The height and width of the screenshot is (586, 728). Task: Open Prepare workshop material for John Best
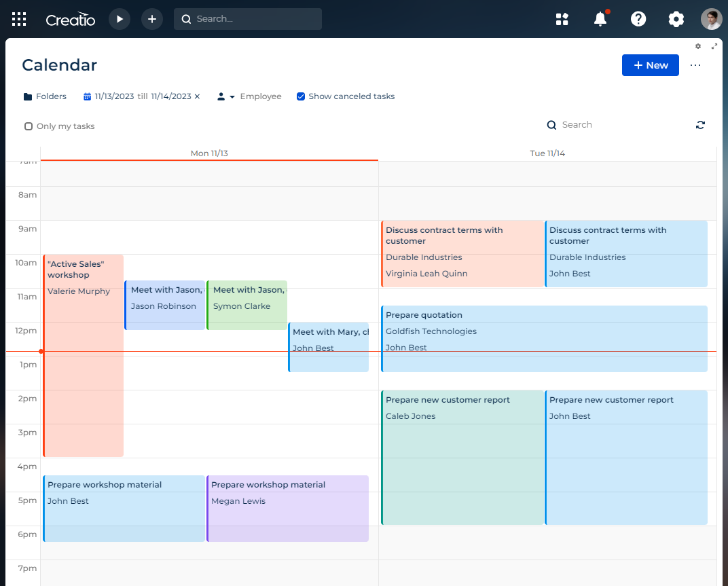124,509
